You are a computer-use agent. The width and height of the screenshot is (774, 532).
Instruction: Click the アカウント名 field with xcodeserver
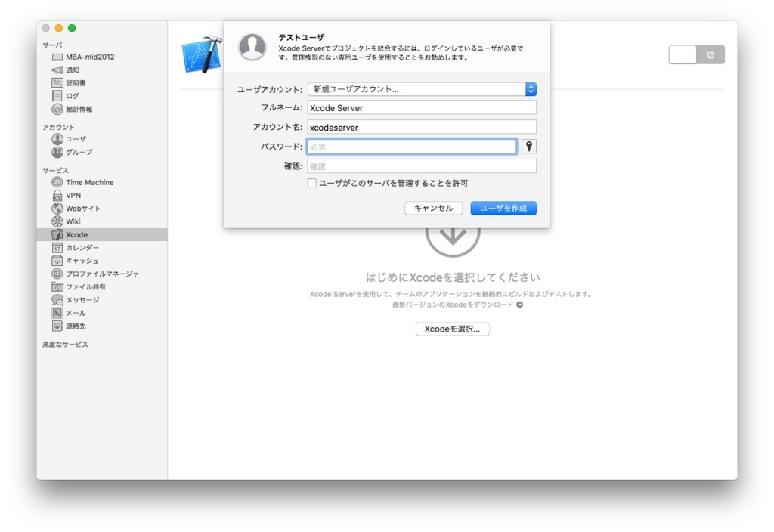point(422,127)
